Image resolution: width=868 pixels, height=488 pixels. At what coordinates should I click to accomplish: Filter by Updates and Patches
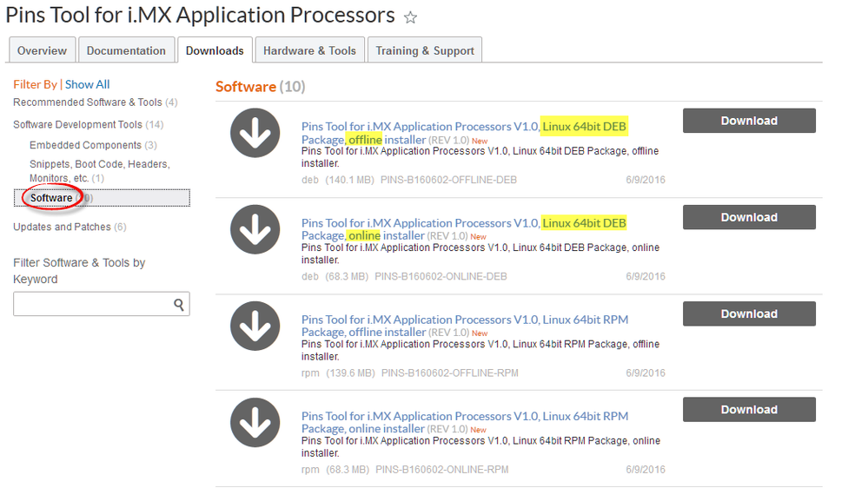tap(70, 227)
